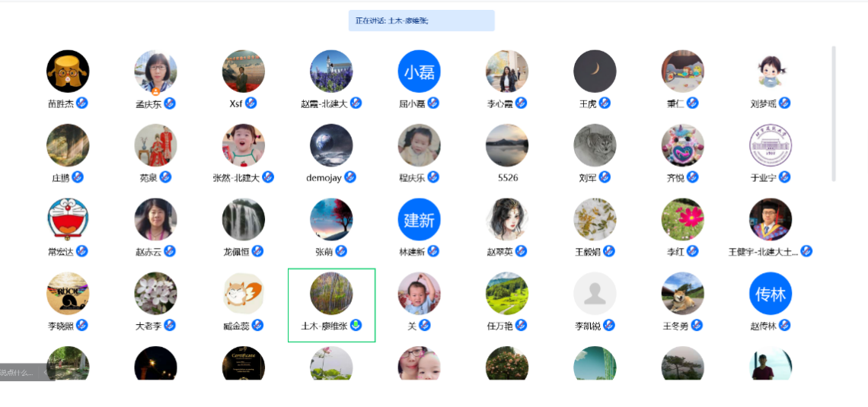Click muted mic icon next to Xsf
Viewport: 868px width, 407px height.
click(251, 103)
